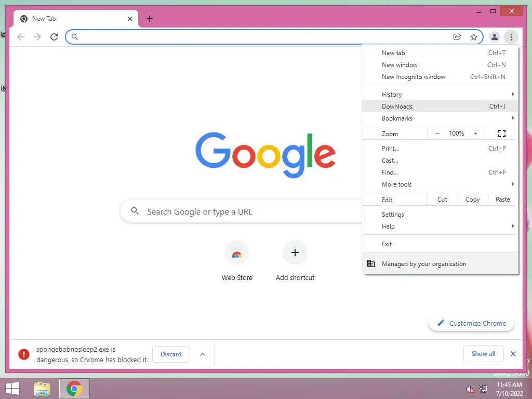Click the Chrome taskbar icon
The image size is (532, 399).
pos(74,389)
